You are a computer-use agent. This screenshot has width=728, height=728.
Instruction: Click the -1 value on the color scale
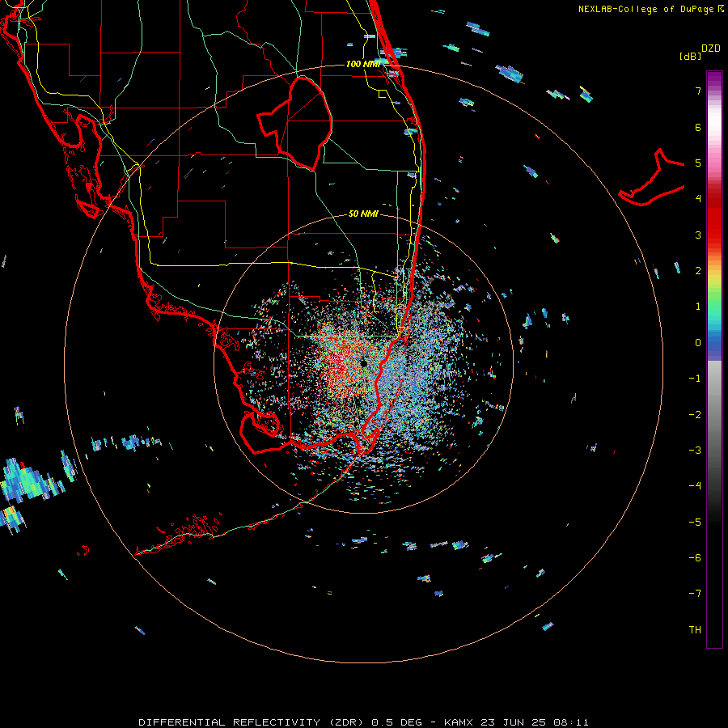tap(695, 379)
